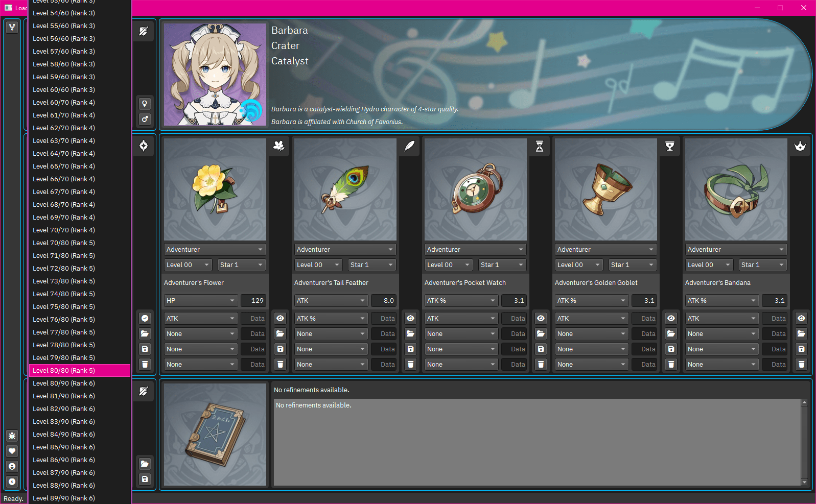Click the weapon panel's load folder icon

coord(145,464)
